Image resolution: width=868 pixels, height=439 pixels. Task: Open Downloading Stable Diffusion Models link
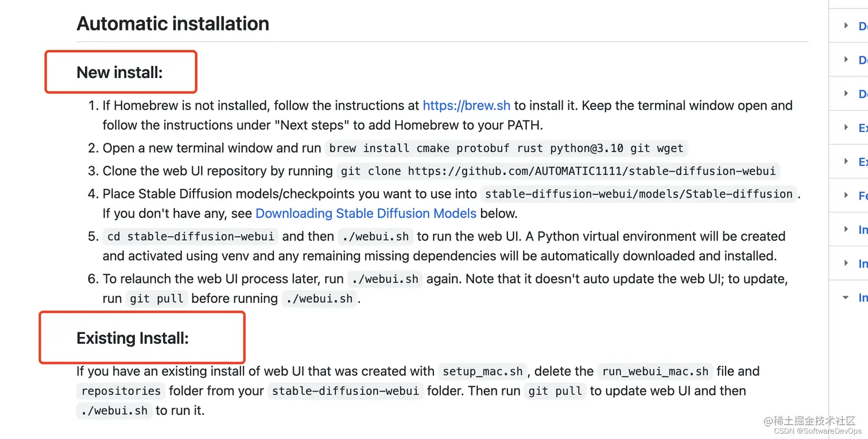pos(366,213)
